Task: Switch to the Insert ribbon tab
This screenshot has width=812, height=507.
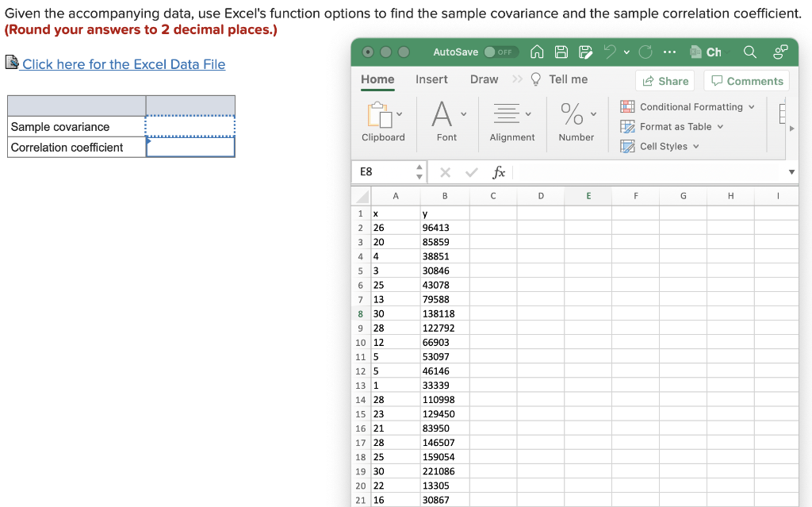Action: 431,79
